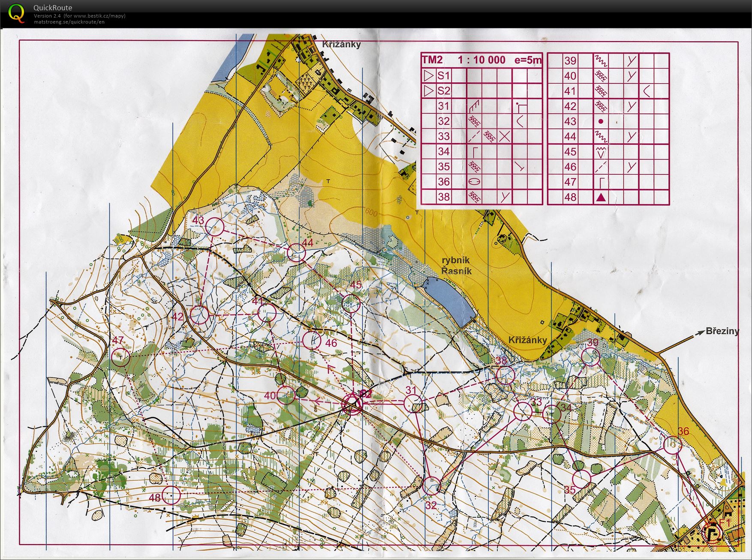Open the matstroeng.se/quickroute/en link
752x560 pixels.
pos(69,21)
